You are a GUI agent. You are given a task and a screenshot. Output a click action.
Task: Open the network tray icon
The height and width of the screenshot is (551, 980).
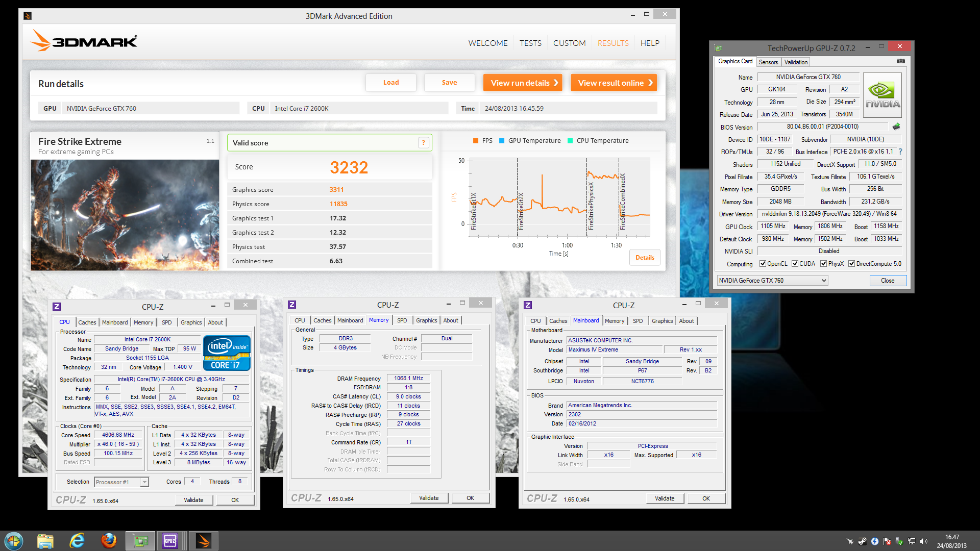pos(911,541)
